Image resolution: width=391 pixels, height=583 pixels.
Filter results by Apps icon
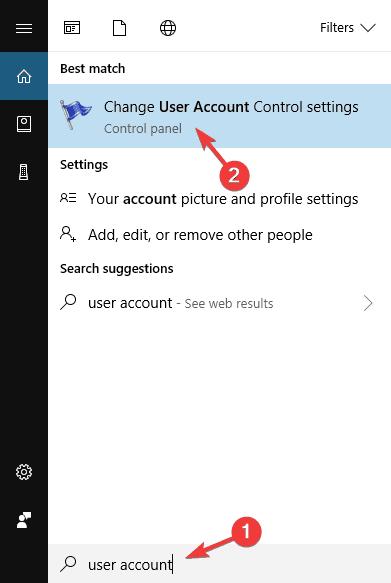pos(72,28)
